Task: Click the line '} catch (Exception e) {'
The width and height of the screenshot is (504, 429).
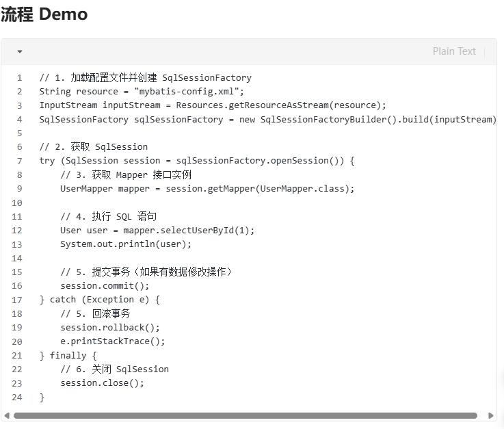Action: coord(100,300)
